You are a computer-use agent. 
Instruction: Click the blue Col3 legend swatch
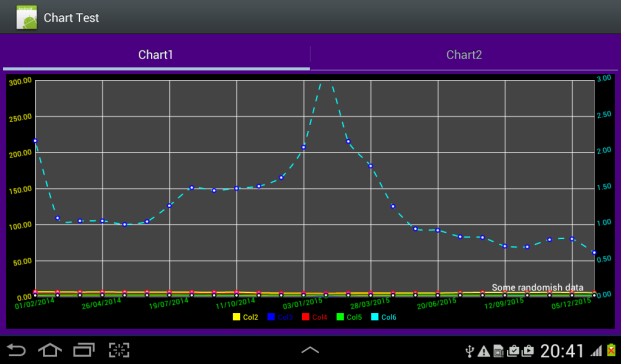[271, 317]
